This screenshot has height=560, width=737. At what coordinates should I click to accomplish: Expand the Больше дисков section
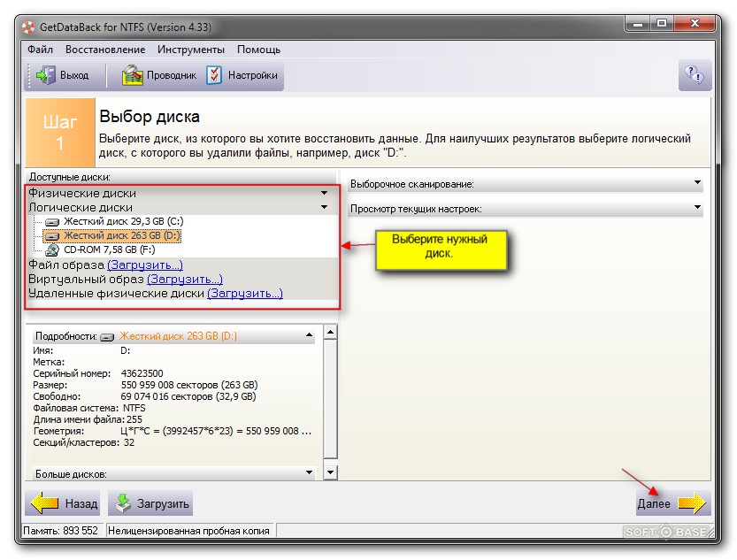[309, 472]
